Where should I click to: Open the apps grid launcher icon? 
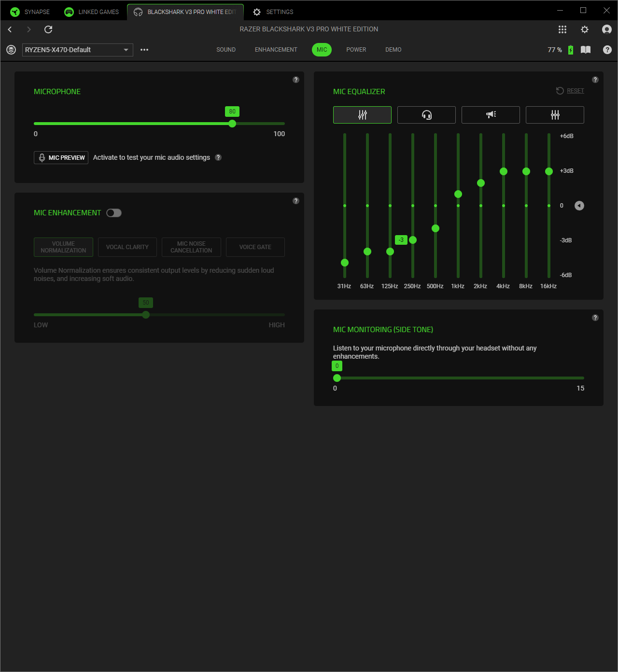point(562,29)
